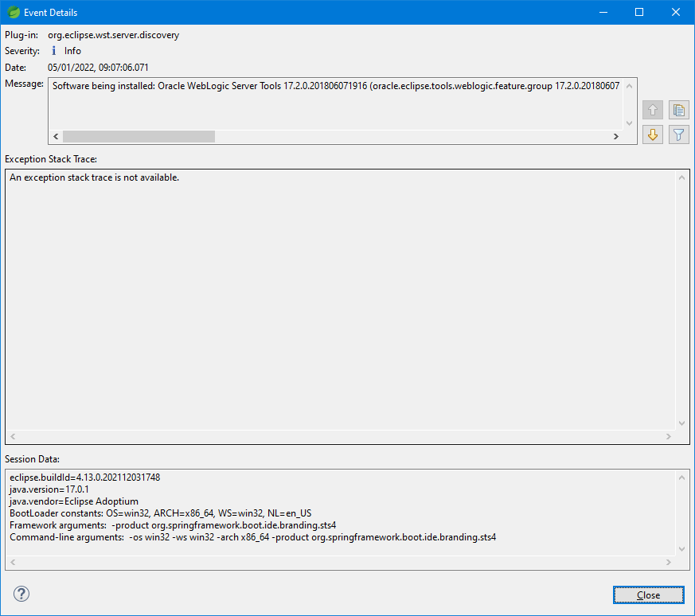Screen dimensions: 695x616
Task: Click the Session Data scroll left arrow
Action: 13,562
